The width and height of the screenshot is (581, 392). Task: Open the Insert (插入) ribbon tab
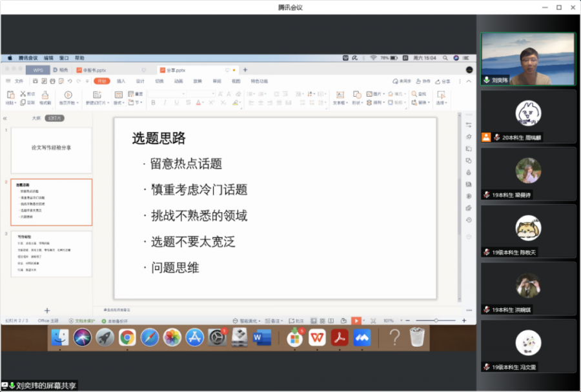point(121,81)
